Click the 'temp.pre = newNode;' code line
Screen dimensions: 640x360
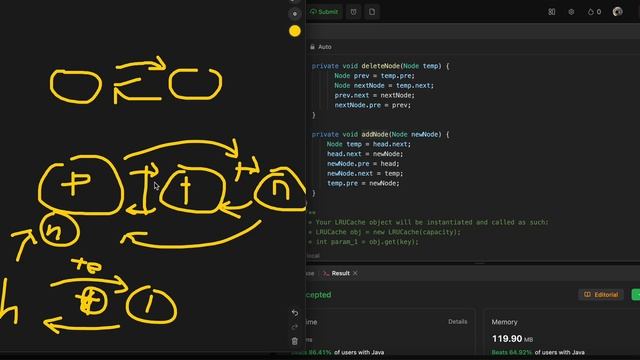pyautogui.click(x=363, y=183)
